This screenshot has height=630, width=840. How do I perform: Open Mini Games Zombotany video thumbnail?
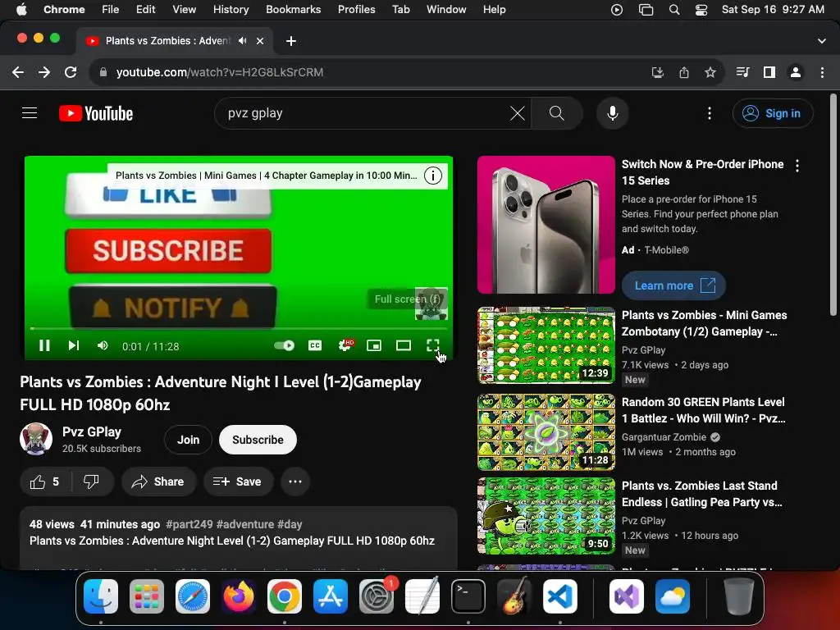click(x=546, y=345)
